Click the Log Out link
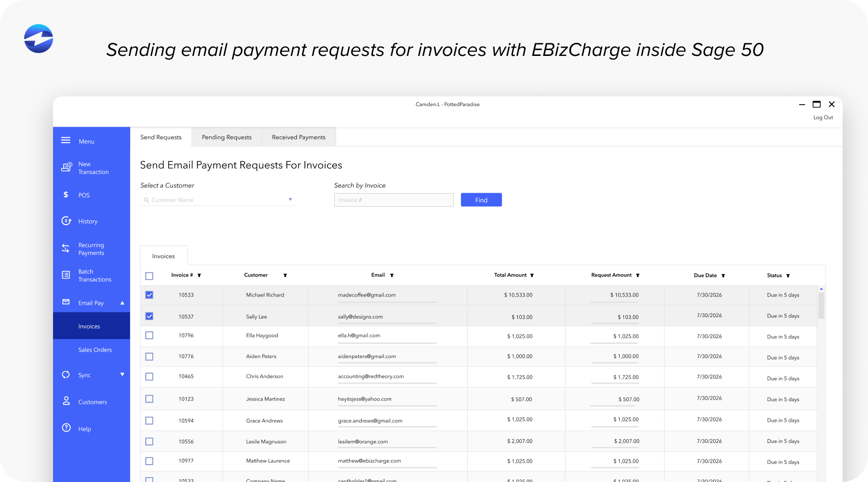868x482 pixels. (823, 118)
